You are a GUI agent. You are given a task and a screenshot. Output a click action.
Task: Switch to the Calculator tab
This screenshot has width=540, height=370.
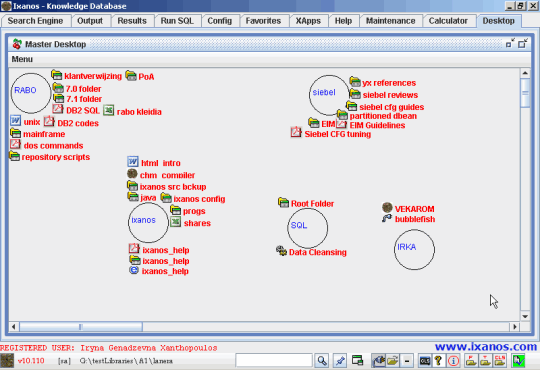448,21
